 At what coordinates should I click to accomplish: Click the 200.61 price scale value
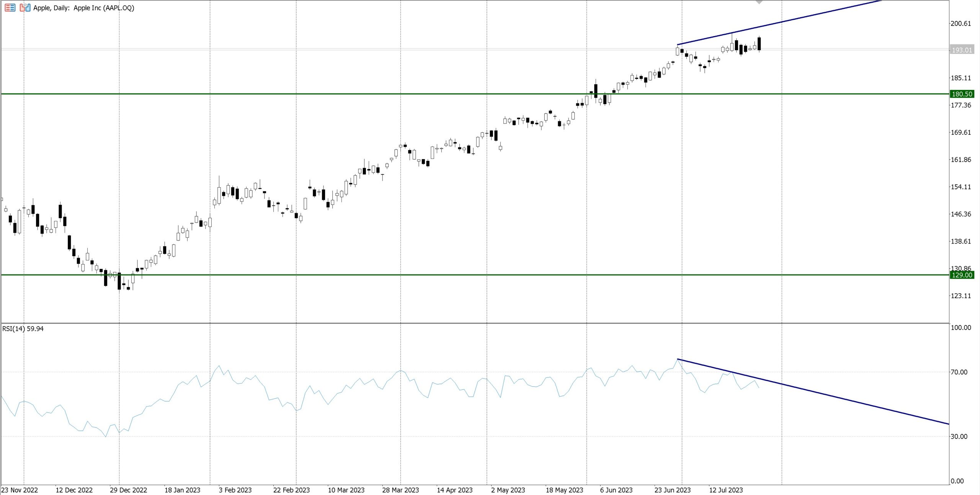961,23
